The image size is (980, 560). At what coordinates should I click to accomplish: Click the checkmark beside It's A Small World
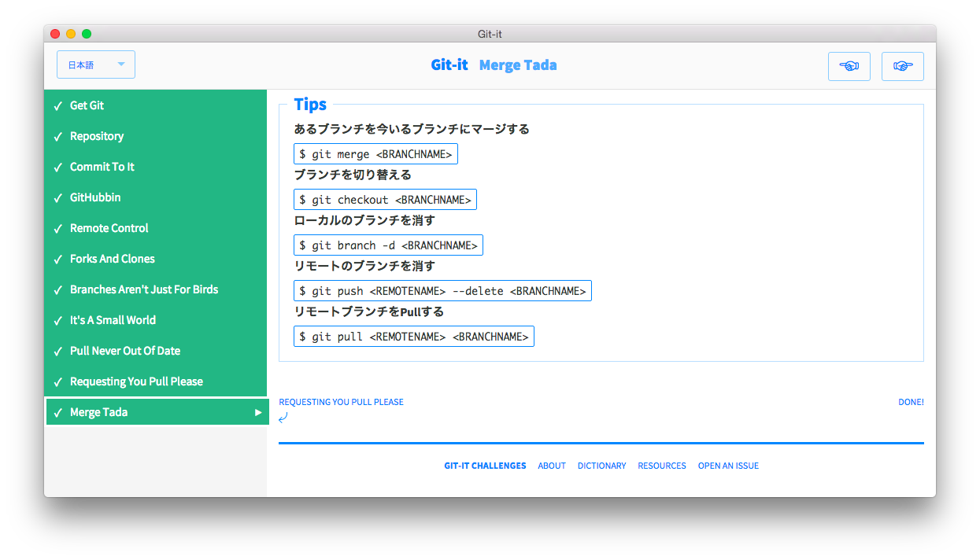tap(57, 321)
